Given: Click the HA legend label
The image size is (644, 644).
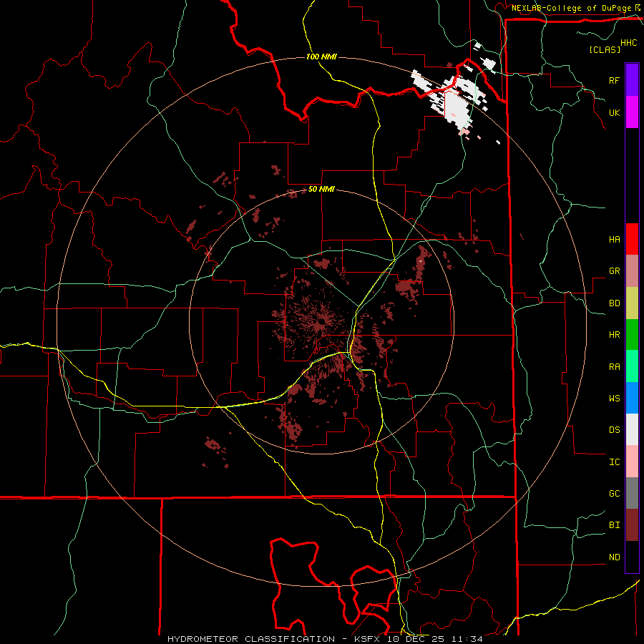Looking at the screenshot, I should [x=615, y=239].
